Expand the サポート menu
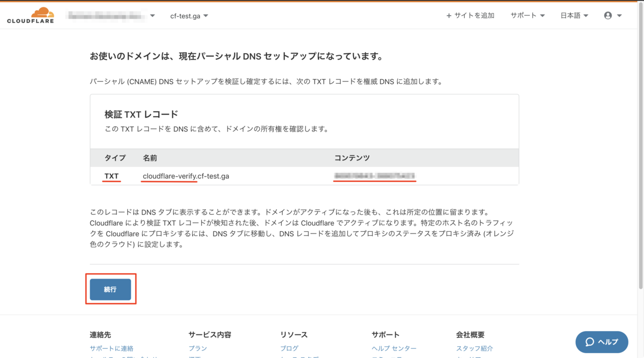The height and width of the screenshot is (358, 644). 528,16
